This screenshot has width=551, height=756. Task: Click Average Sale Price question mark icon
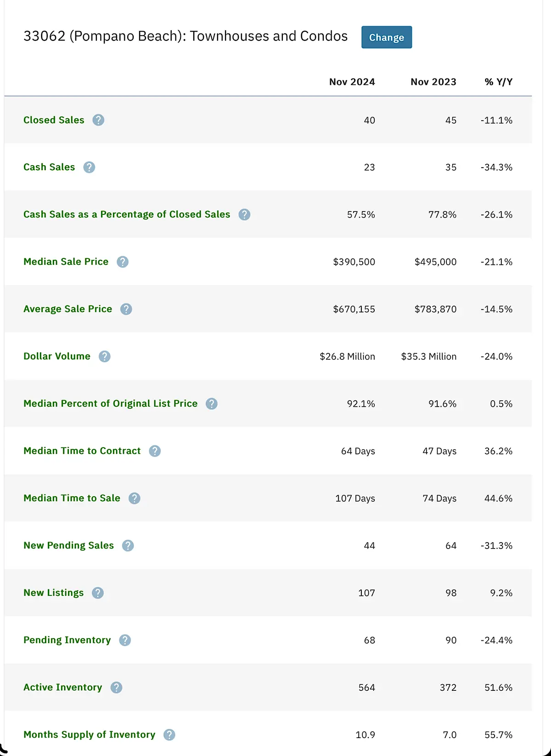pos(126,309)
